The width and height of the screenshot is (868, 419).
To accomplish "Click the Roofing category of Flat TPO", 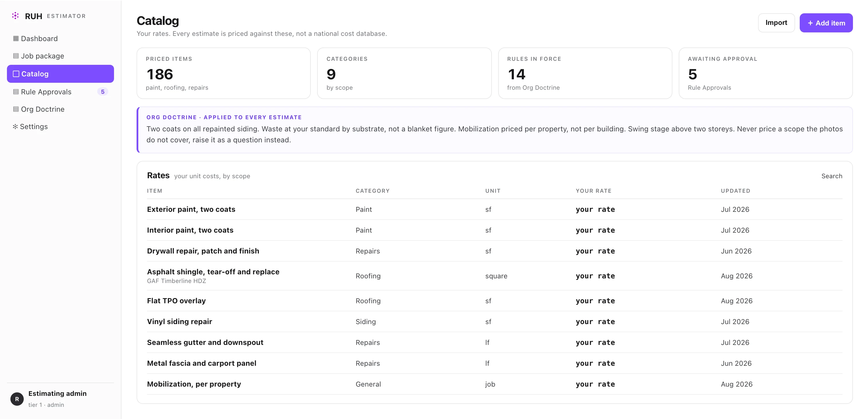I will click(368, 301).
